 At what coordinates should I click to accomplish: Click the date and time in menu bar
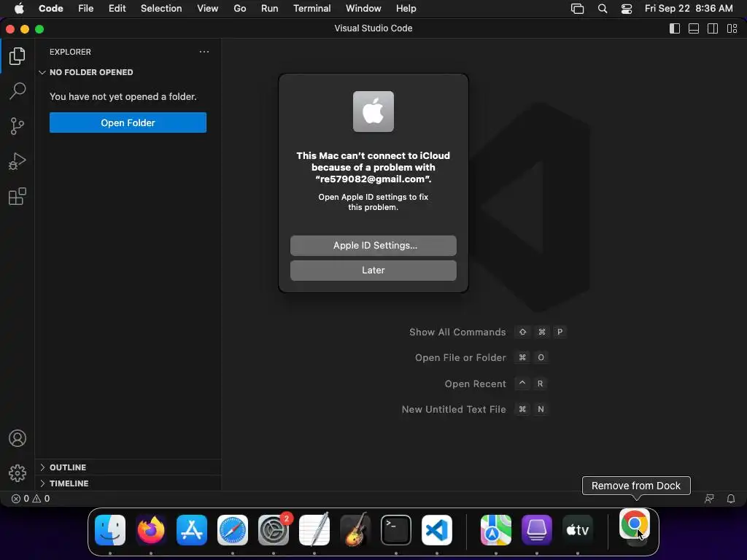[689, 9]
